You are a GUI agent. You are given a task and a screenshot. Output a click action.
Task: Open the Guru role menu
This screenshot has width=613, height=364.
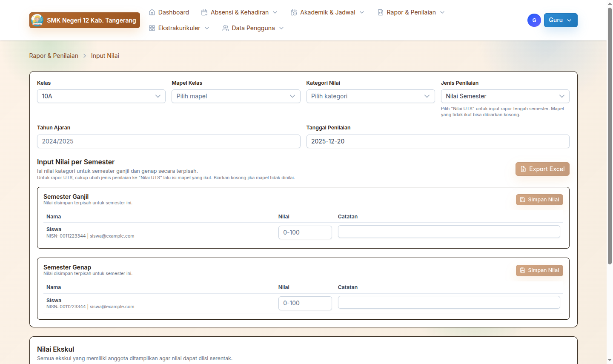click(x=560, y=20)
